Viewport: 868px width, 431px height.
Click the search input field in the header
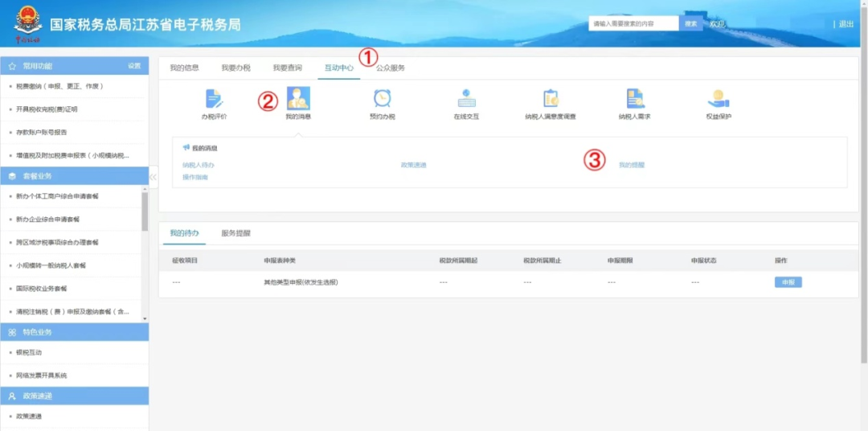(x=633, y=23)
